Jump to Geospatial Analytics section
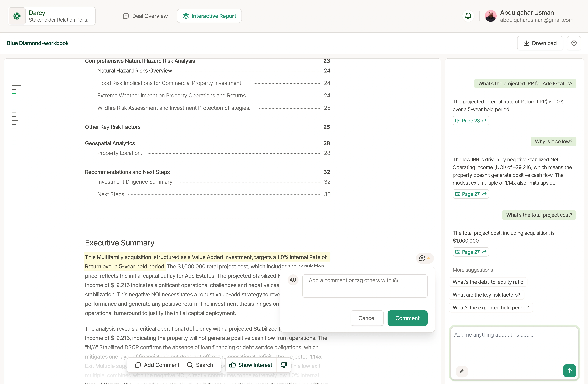The image size is (588, 384). click(208, 143)
